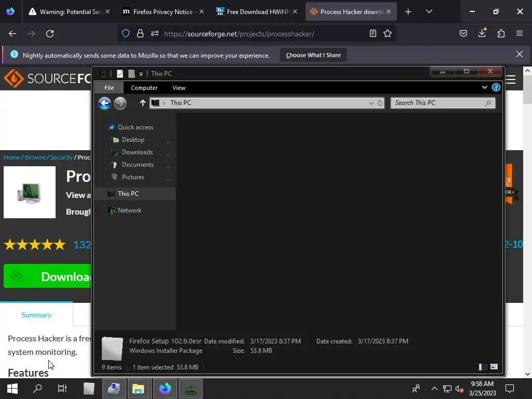532x399 pixels.
Task: Open Firefox tracking protection shield
Action: pos(126,34)
